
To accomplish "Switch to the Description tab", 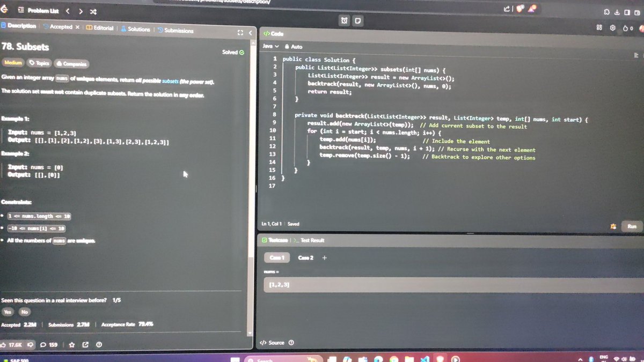I will (19, 26).
